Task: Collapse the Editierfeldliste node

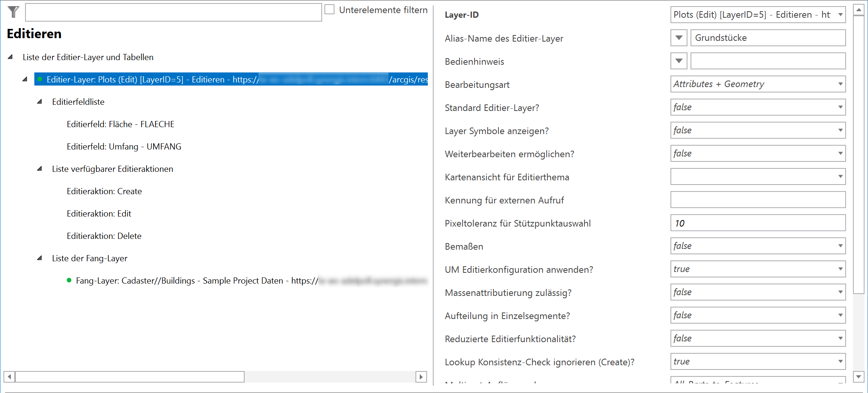Action: [39, 102]
